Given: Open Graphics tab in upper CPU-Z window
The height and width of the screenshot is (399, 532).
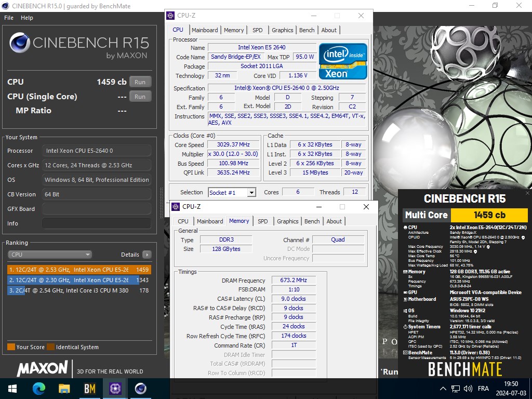Looking at the screenshot, I should click(x=282, y=30).
